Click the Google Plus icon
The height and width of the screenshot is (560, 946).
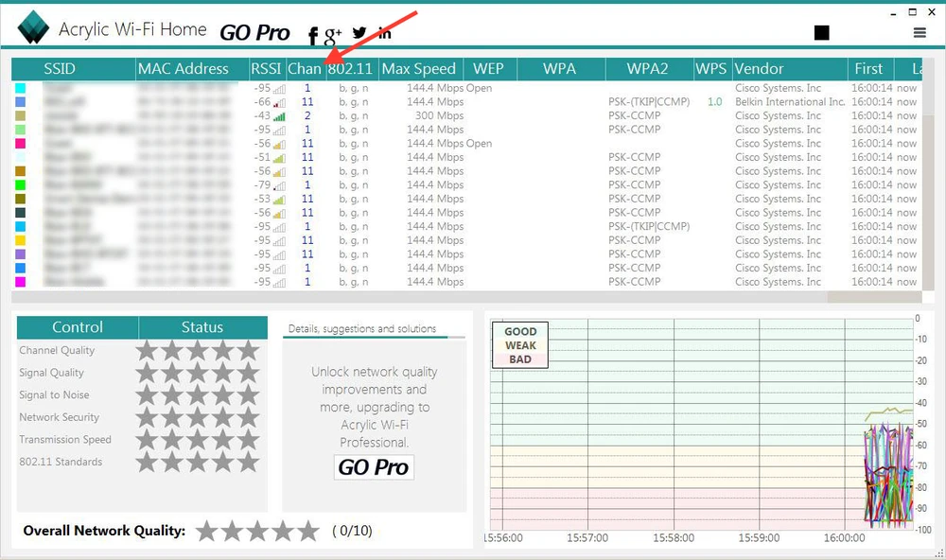(x=333, y=35)
